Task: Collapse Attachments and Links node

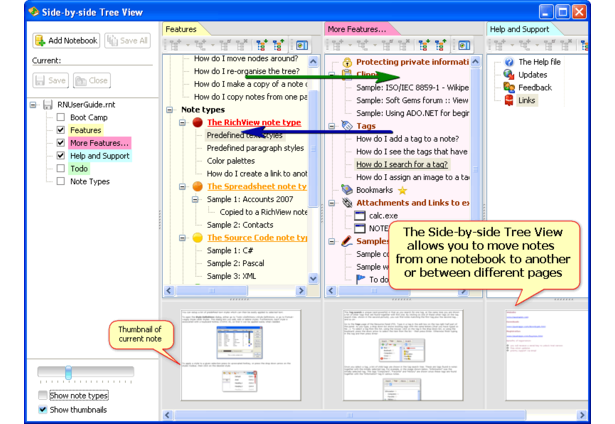Action: click(x=332, y=203)
